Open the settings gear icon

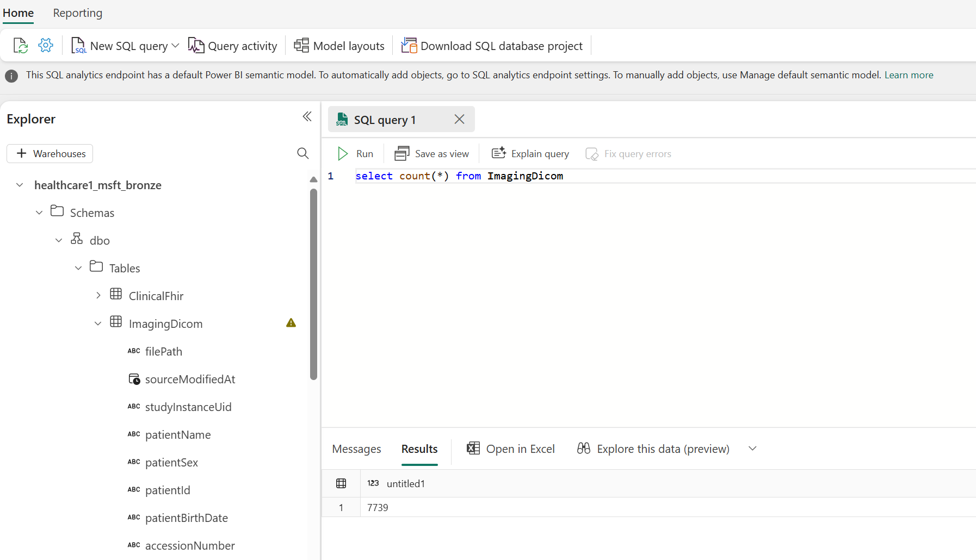[x=46, y=45]
